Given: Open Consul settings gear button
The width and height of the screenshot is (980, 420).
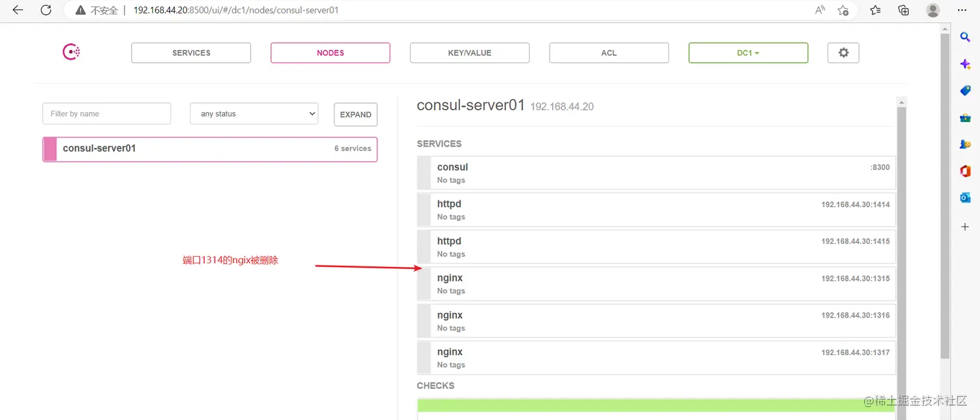Looking at the screenshot, I should [x=843, y=53].
